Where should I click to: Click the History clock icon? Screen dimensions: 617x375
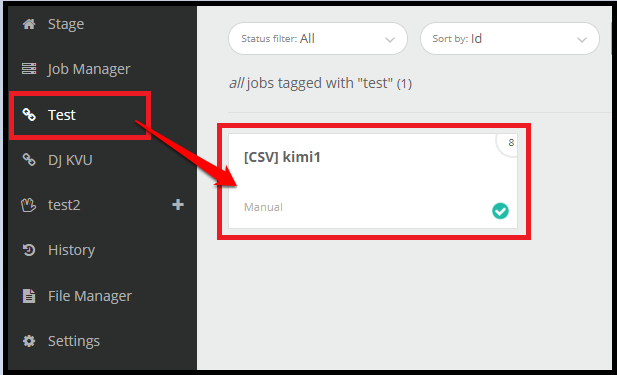point(29,250)
